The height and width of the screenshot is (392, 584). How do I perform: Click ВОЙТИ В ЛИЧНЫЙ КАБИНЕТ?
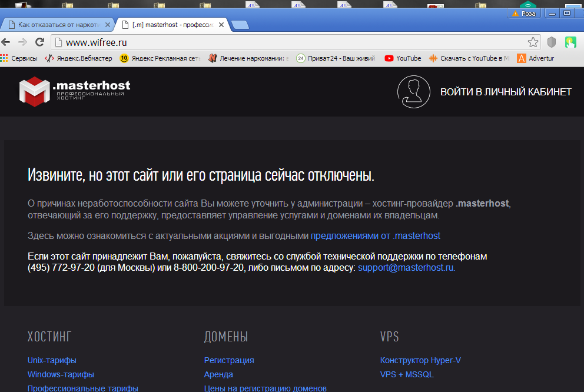[x=505, y=91]
